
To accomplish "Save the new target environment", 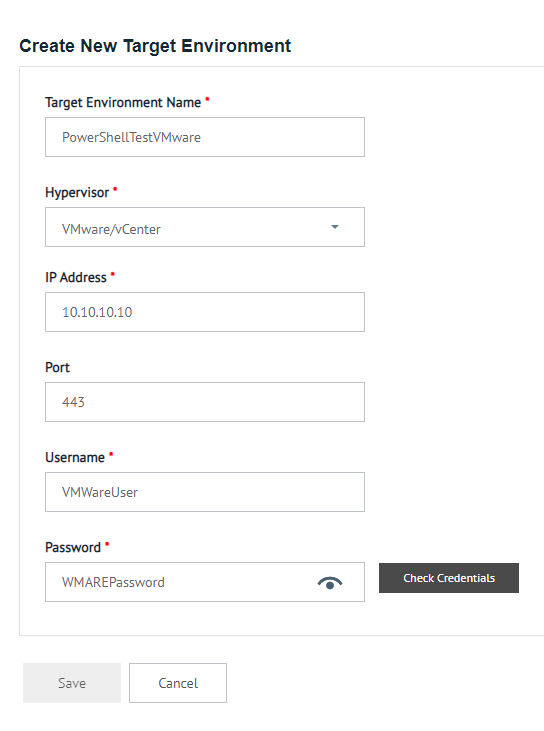I will point(72,683).
